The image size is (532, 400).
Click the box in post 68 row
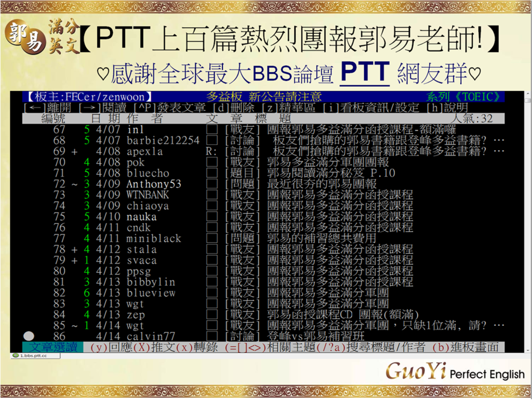pyautogui.click(x=212, y=140)
